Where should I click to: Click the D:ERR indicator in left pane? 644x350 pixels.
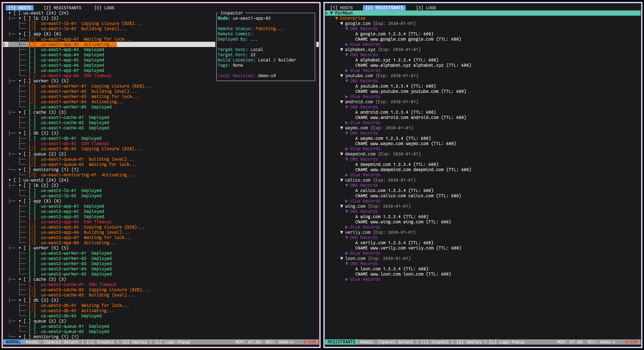click(310, 342)
